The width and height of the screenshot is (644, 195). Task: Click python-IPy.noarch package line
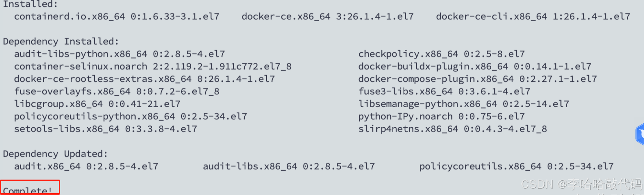point(442,116)
